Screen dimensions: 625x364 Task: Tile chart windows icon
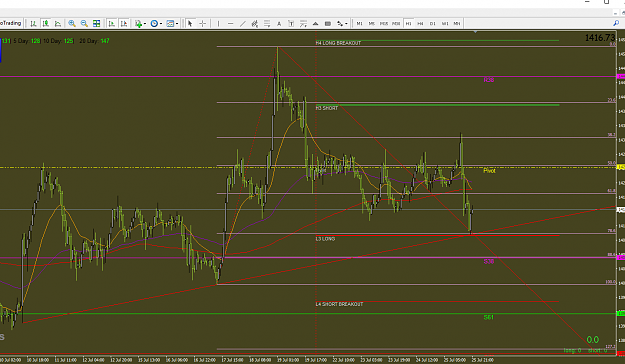pyautogui.click(x=96, y=24)
